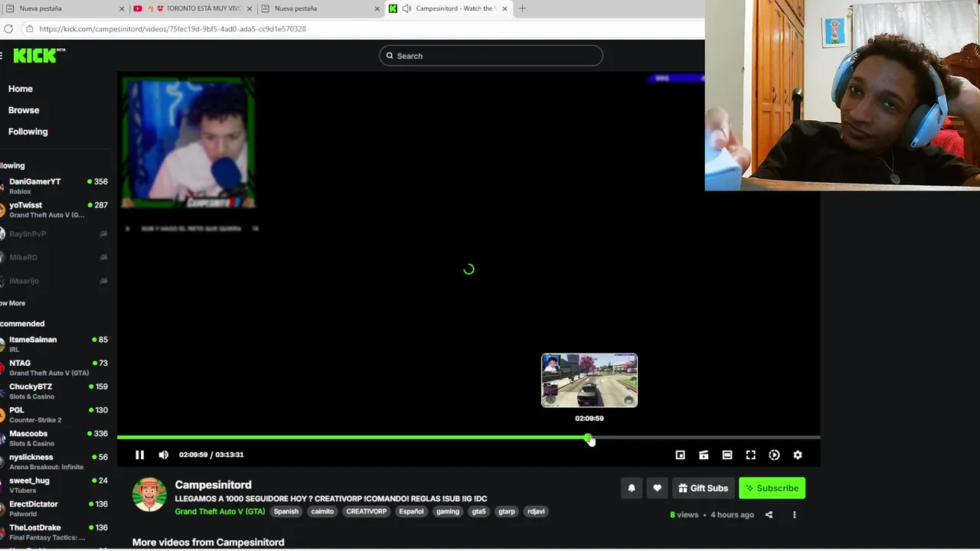Select the Spanish tag

pyautogui.click(x=286, y=511)
